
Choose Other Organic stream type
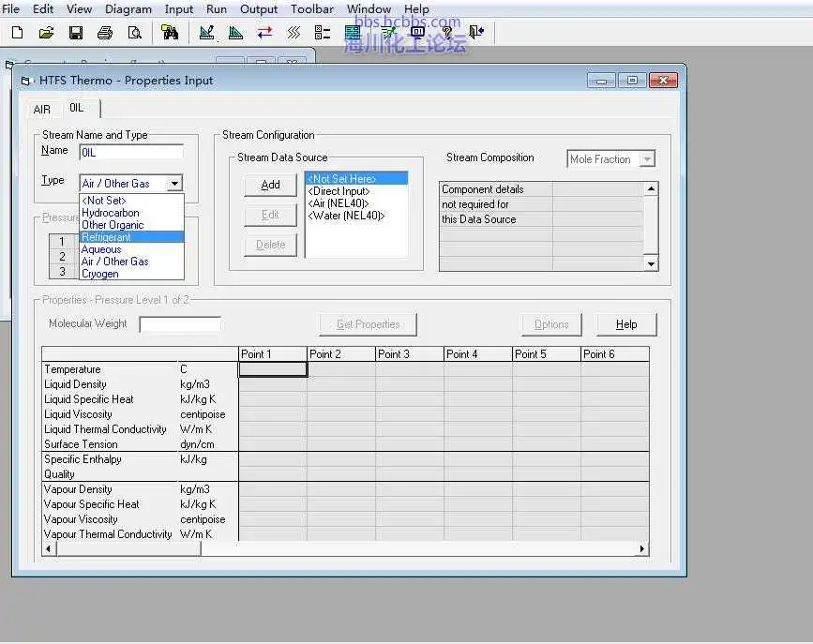[x=132, y=225]
